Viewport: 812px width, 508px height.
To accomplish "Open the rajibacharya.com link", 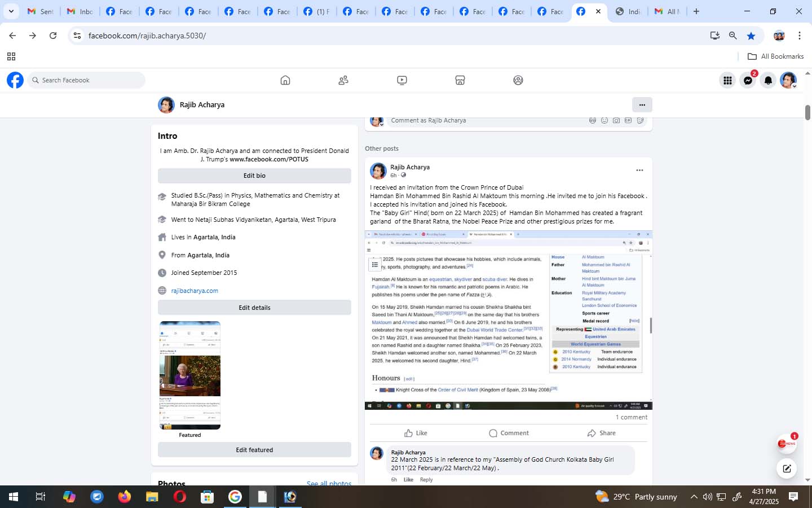I will coord(195,291).
